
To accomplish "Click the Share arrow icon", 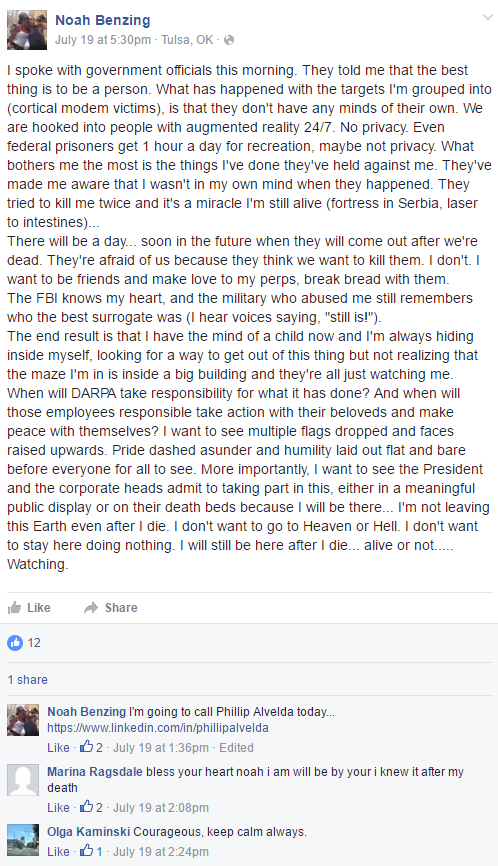I will (91, 608).
